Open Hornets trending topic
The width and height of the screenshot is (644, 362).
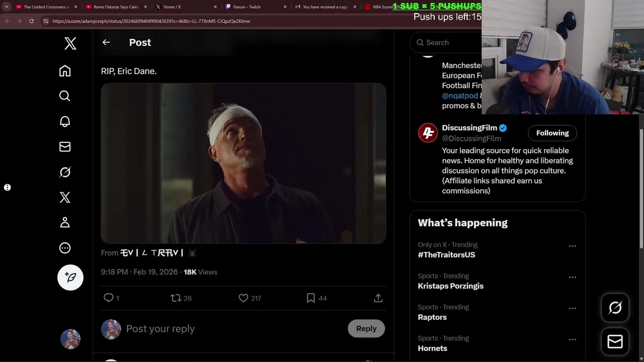432,348
